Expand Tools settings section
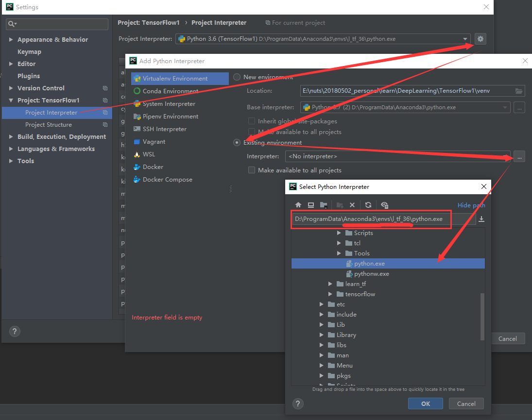This screenshot has width=532, height=420. (11, 161)
